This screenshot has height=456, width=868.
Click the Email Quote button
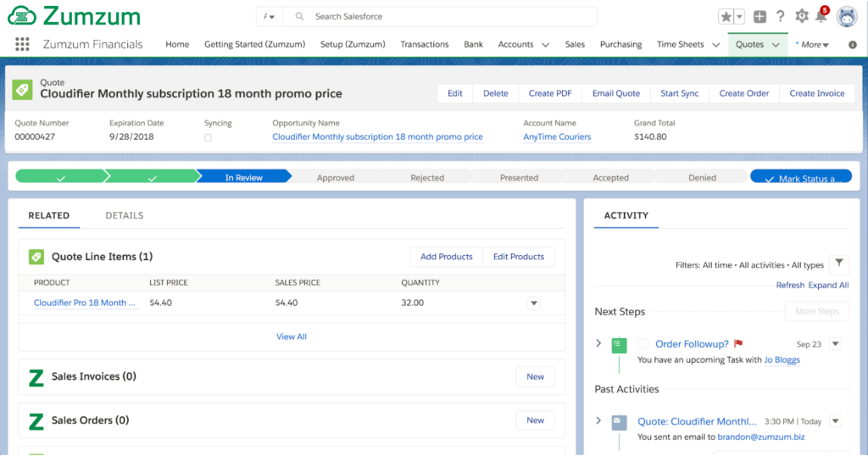(x=616, y=93)
